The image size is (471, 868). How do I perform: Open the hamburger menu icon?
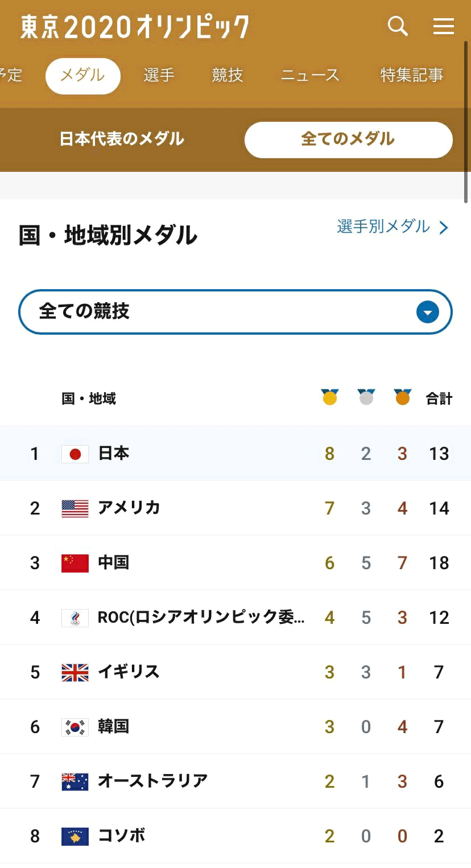pos(444,26)
